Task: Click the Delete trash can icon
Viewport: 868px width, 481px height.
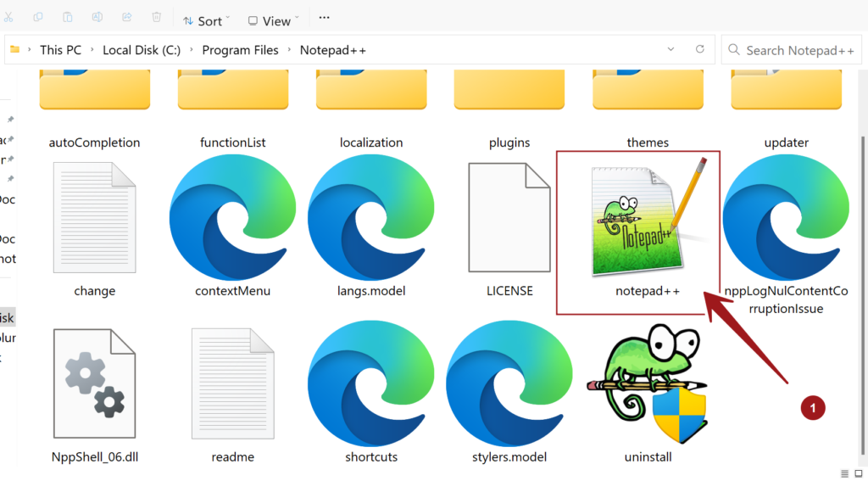Action: coord(156,18)
